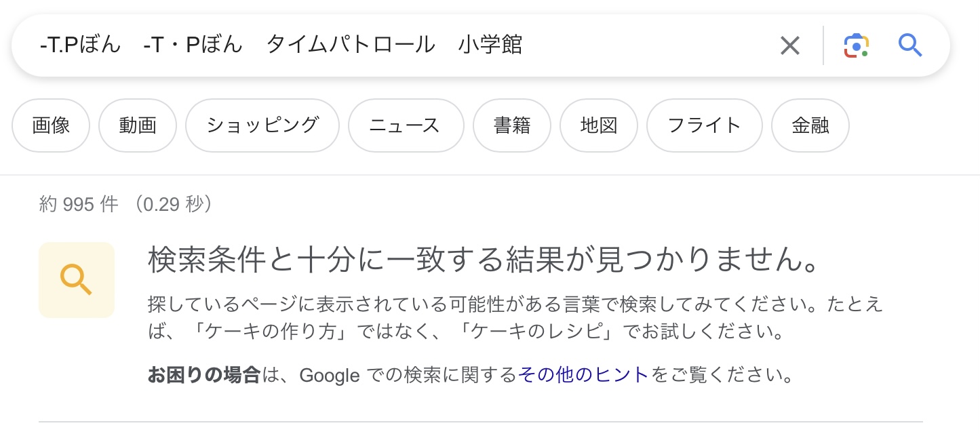Screen dimensions: 980x434
Task: Open Google Lens camera search
Action: (856, 46)
